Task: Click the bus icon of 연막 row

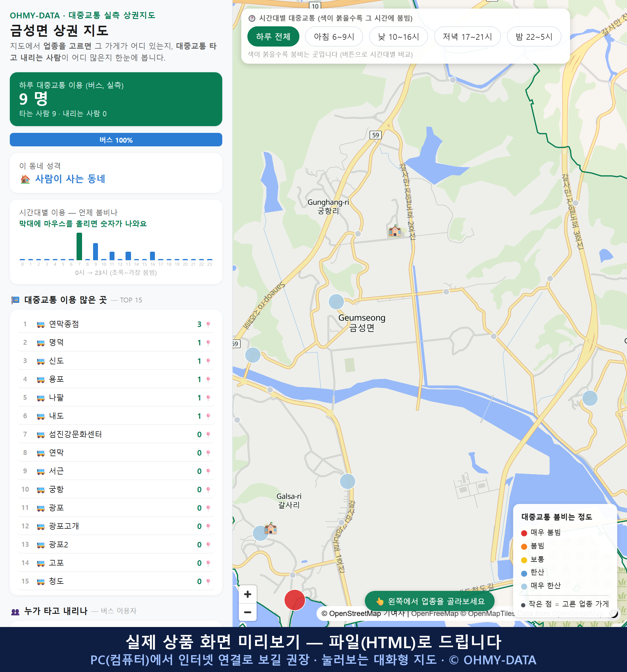Action: (x=40, y=453)
